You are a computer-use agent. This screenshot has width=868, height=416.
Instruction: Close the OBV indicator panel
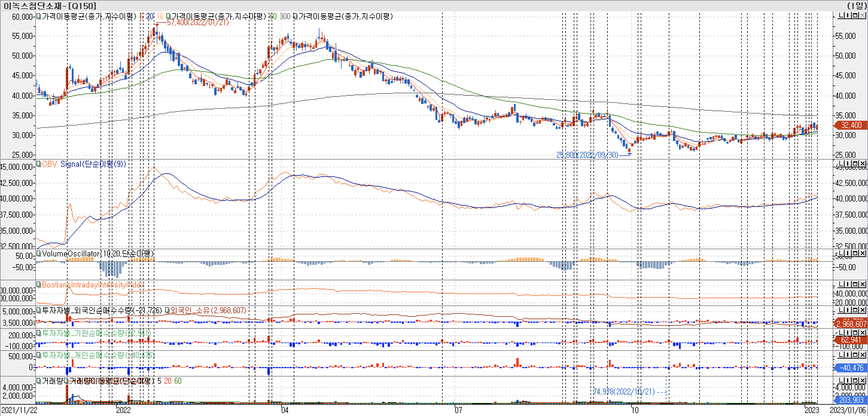click(863, 163)
